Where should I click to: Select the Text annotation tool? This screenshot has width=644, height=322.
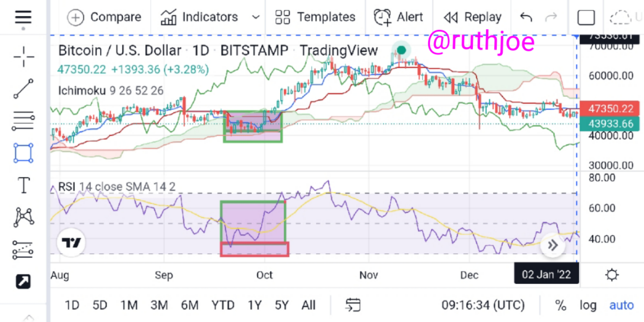(24, 185)
